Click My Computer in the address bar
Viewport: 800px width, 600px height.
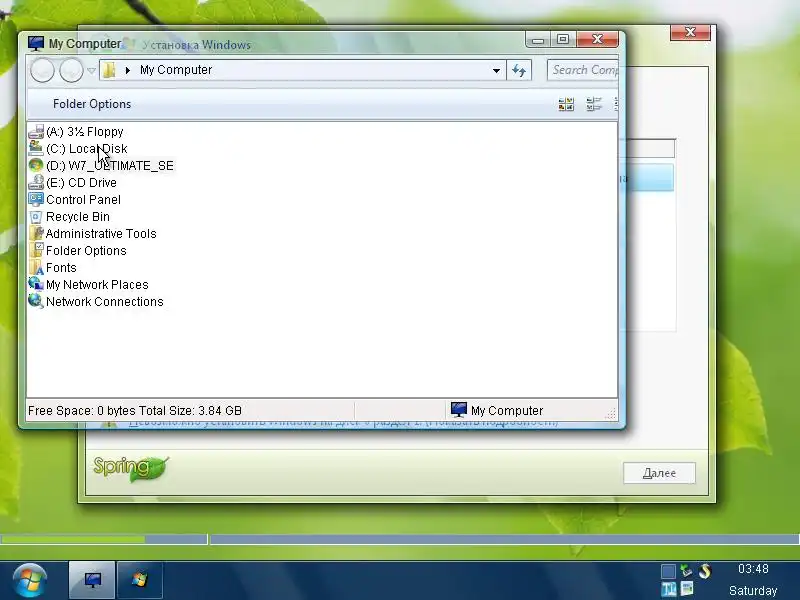[x=176, y=70]
